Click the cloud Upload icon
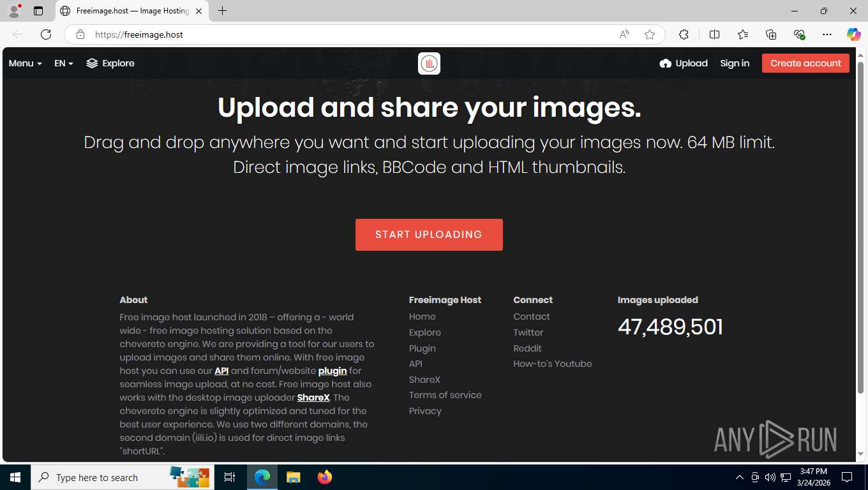868x490 pixels. coord(666,63)
